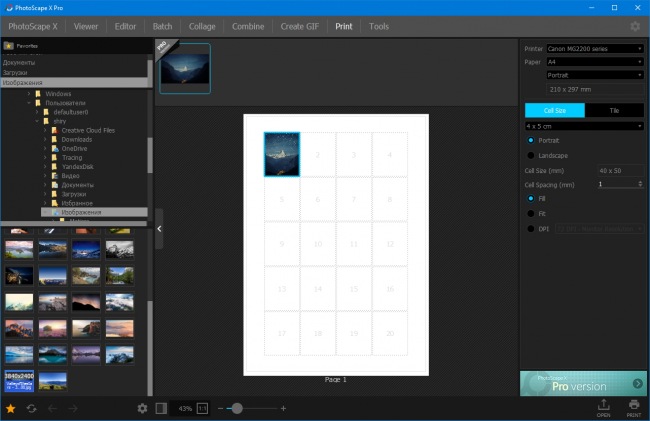The width and height of the screenshot is (650, 421).
Task: Expand the Windows folder in tree
Action: [x=29, y=94]
